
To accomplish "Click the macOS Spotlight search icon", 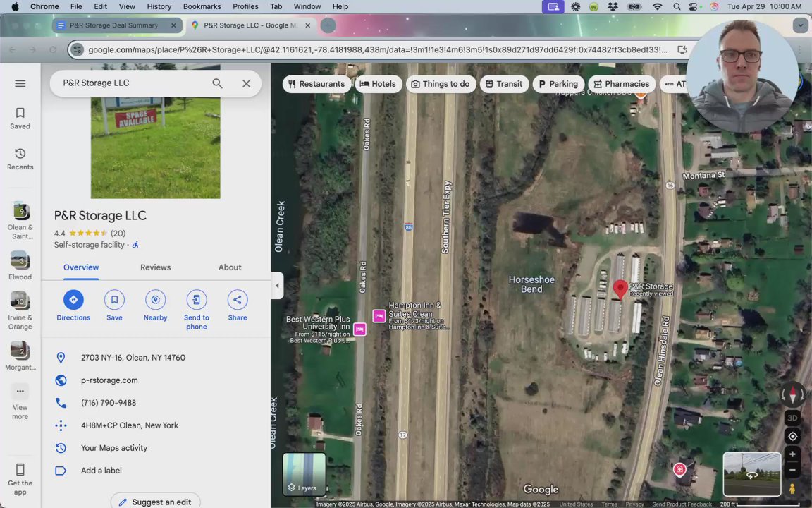I will pyautogui.click(x=677, y=7).
